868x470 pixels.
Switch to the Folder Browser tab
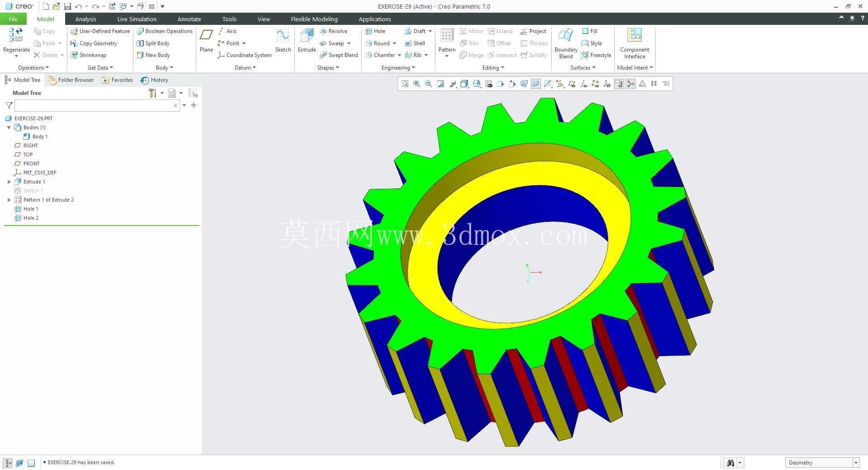pos(71,80)
